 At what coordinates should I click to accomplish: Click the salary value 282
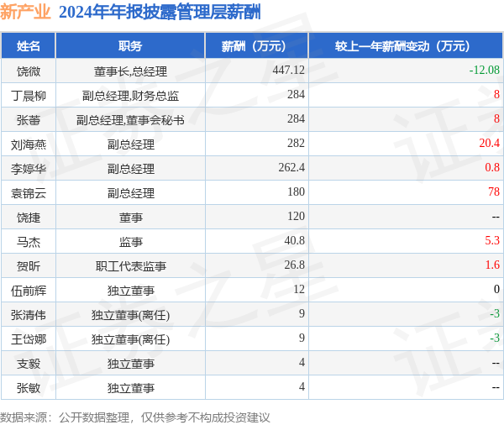point(296,143)
